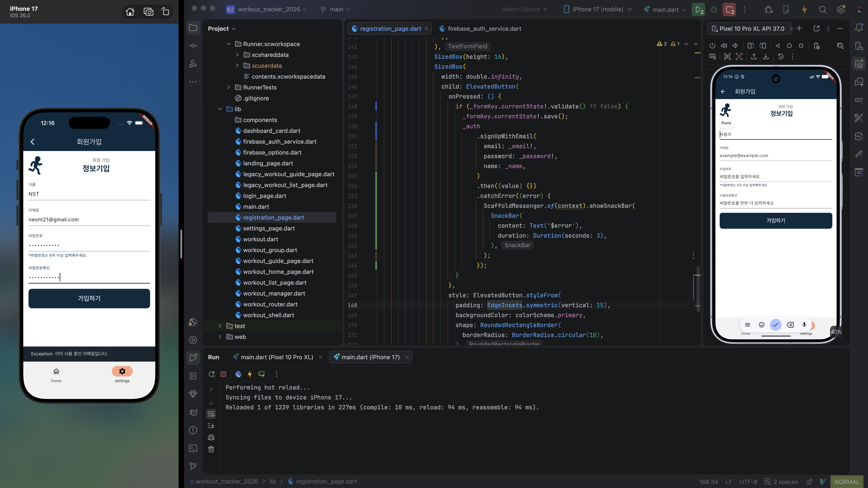
Task: Expand the xcuserdata folder
Action: (237, 65)
